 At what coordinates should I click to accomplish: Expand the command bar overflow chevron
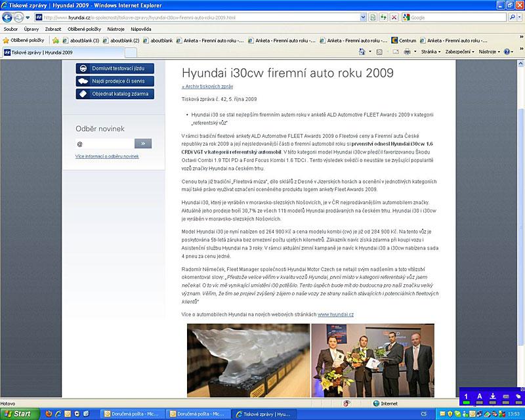tap(521, 49)
